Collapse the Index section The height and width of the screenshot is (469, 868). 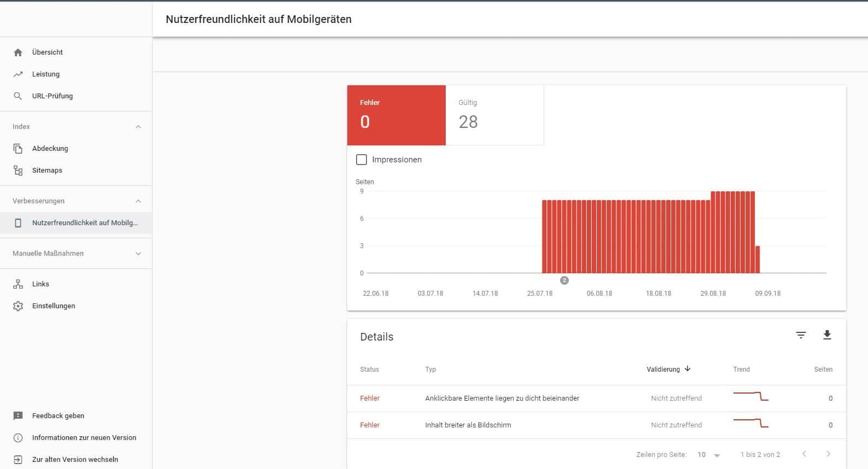pos(138,127)
